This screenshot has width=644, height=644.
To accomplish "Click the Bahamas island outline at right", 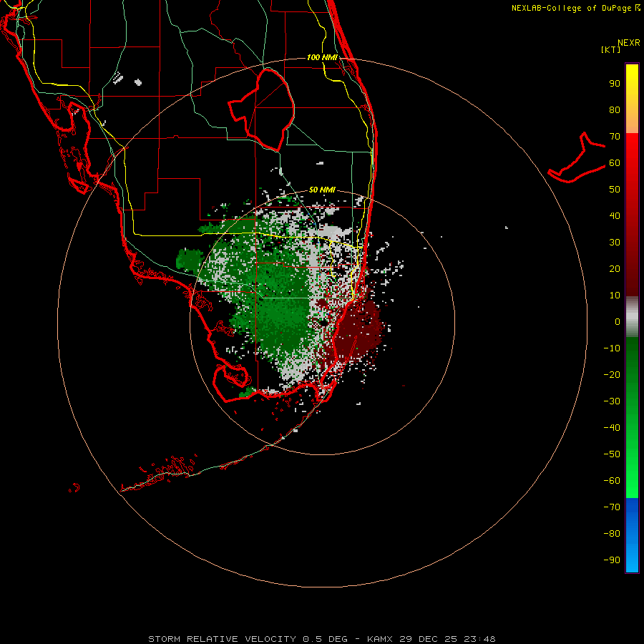I will [577, 158].
